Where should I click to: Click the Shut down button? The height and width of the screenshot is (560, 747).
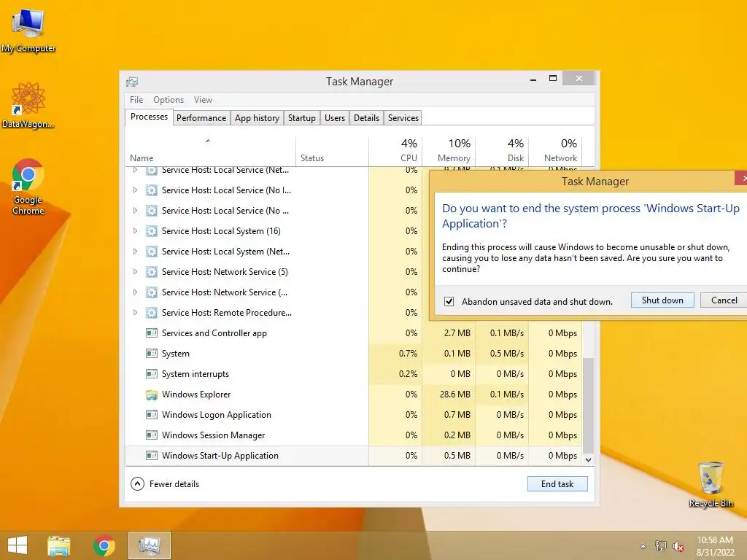[x=662, y=300]
